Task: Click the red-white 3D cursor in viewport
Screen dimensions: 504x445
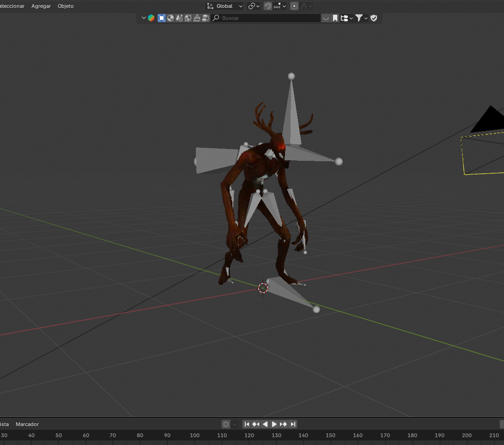Action: click(263, 288)
